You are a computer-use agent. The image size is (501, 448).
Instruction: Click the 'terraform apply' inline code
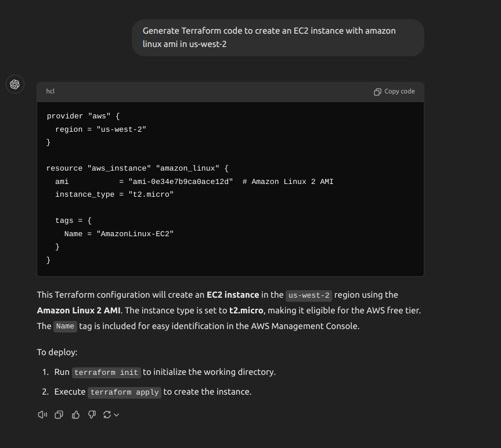[x=125, y=392]
